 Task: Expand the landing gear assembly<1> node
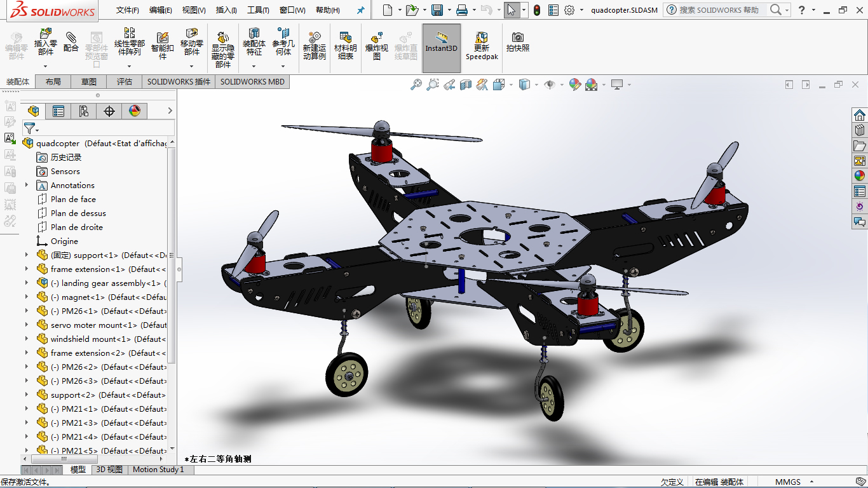click(27, 283)
